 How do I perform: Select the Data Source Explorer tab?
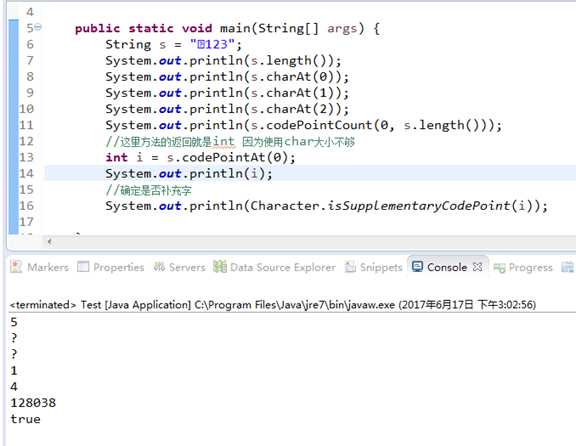[x=283, y=267]
